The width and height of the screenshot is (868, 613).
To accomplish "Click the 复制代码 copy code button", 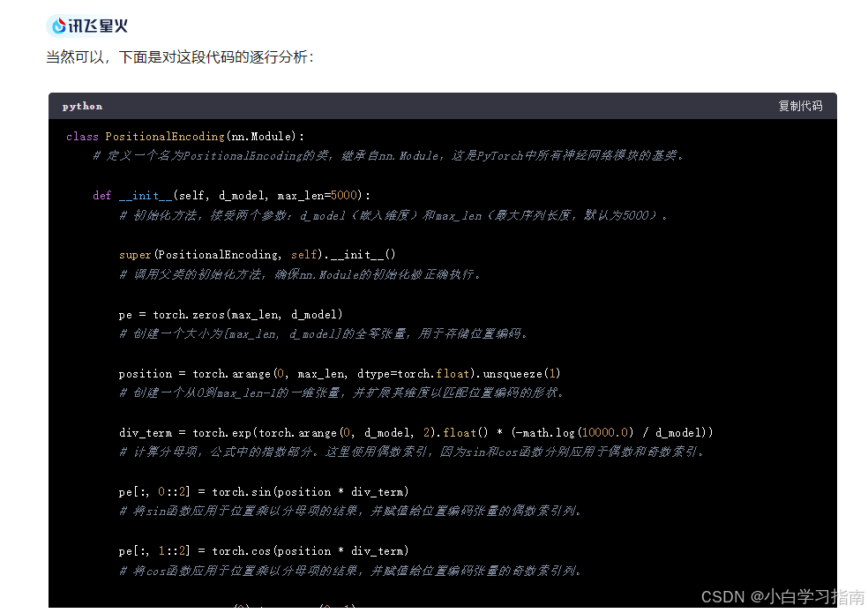I will tap(800, 106).
